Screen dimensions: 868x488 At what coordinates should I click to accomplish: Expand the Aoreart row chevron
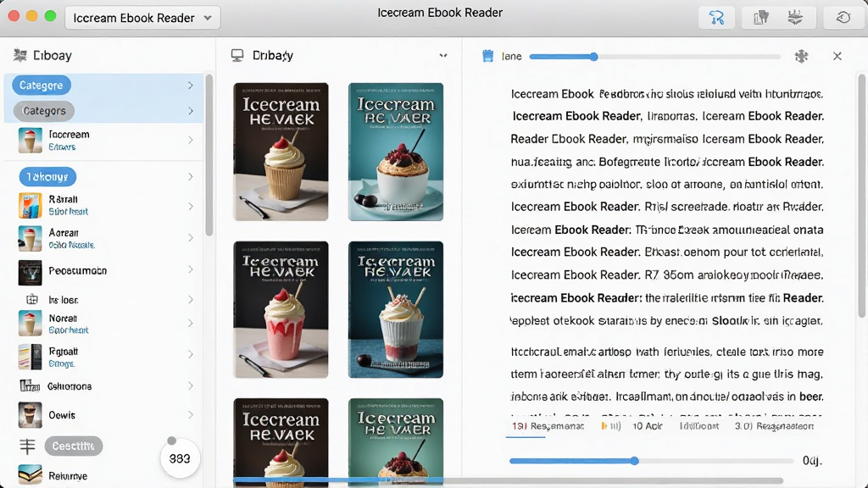click(190, 237)
